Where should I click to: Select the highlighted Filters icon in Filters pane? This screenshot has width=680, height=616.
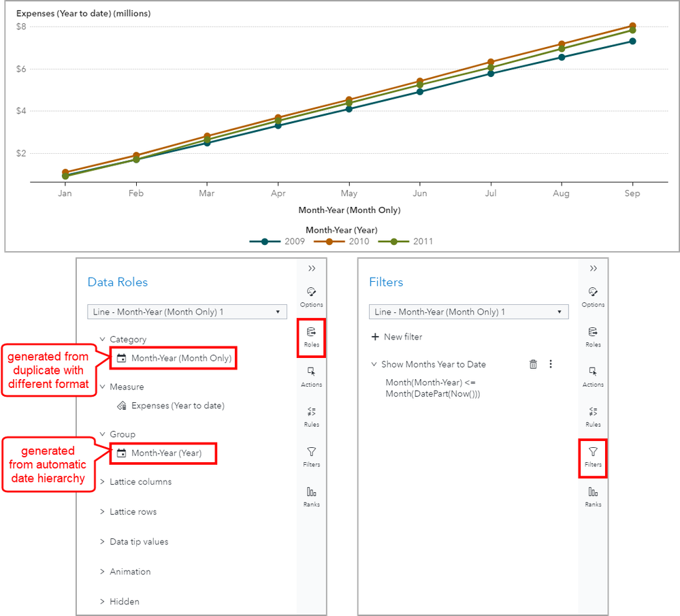coord(593,458)
